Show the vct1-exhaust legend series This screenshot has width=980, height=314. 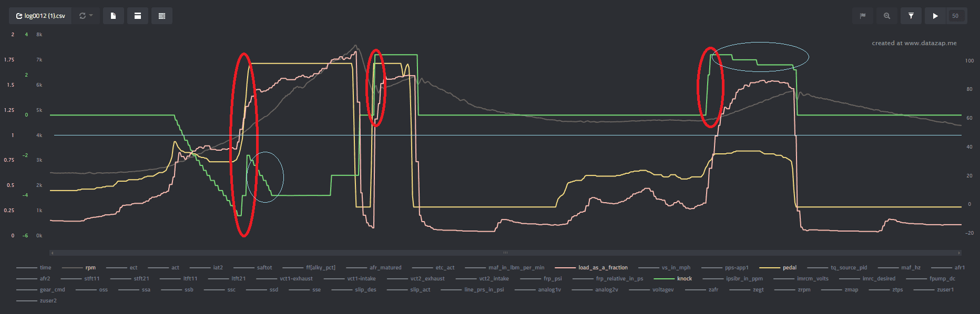pyautogui.click(x=284, y=279)
